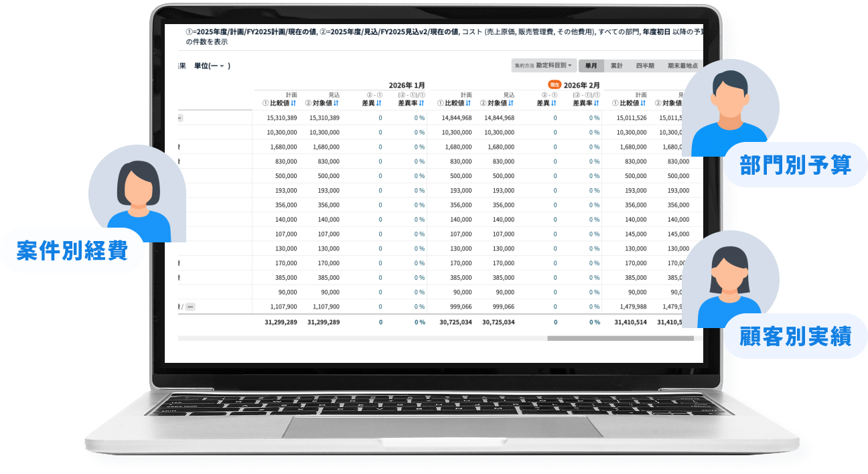Screen dimensions: 868x474
Task: Click sort arrows beside January 差異
Action: 378,103
